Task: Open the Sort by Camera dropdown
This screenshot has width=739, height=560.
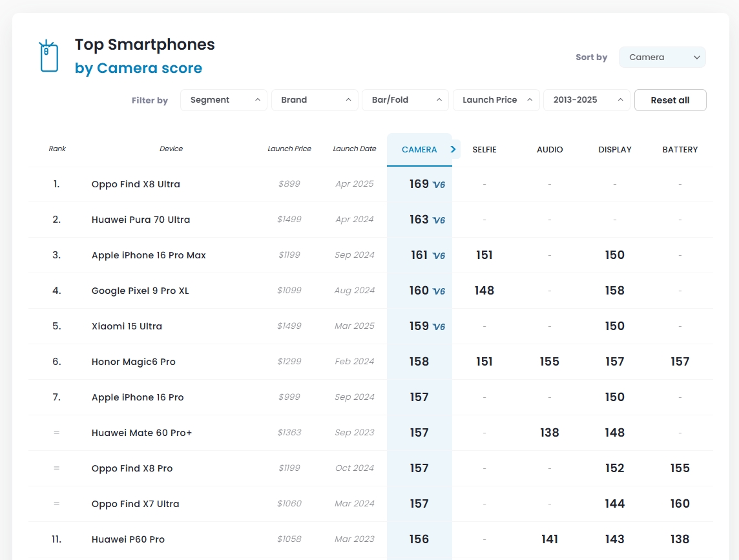Action: pyautogui.click(x=662, y=57)
